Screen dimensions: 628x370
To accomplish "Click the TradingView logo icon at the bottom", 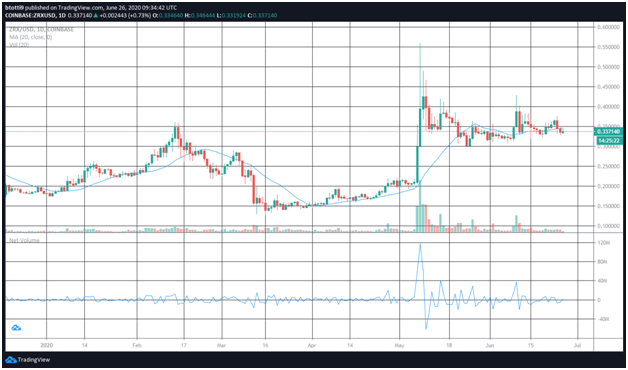I will click(10, 359).
